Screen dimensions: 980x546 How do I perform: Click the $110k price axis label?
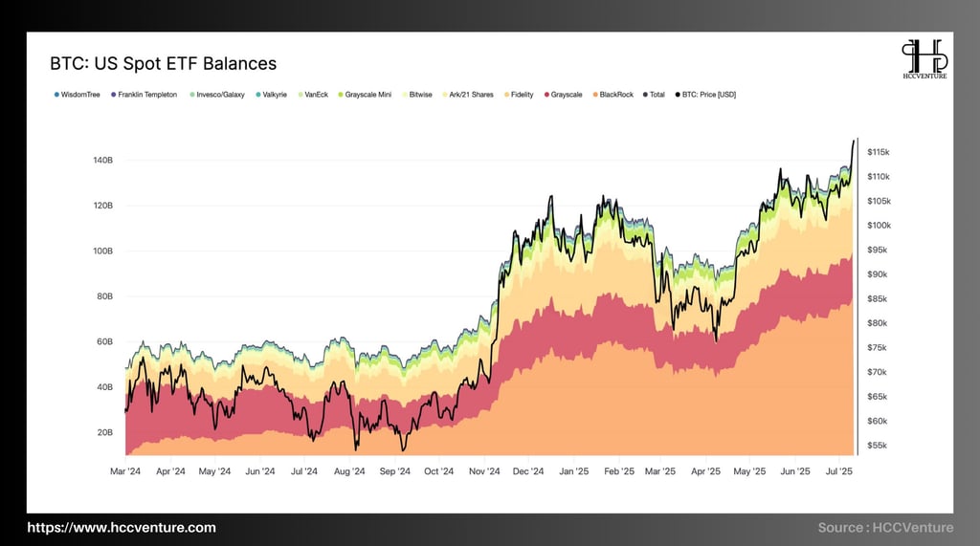tap(879, 177)
